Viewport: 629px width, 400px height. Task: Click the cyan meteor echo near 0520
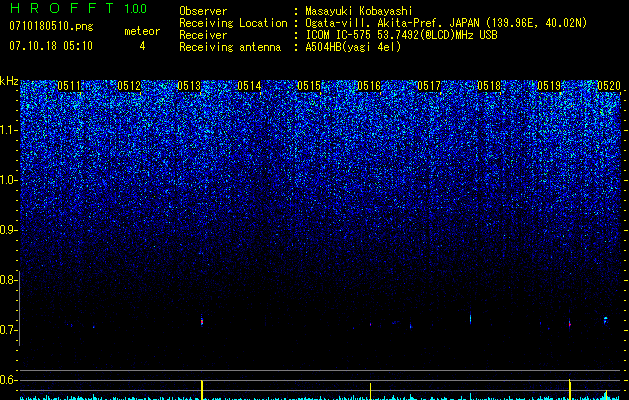[x=606, y=320]
